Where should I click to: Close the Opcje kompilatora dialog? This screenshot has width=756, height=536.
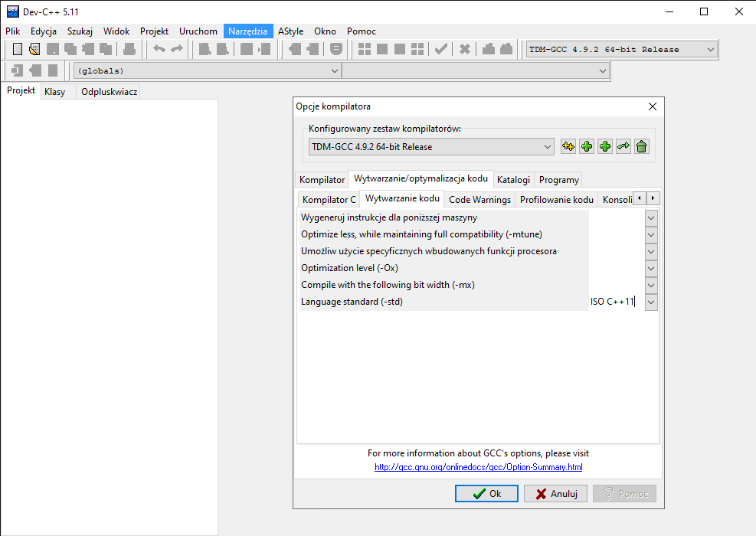pos(653,106)
